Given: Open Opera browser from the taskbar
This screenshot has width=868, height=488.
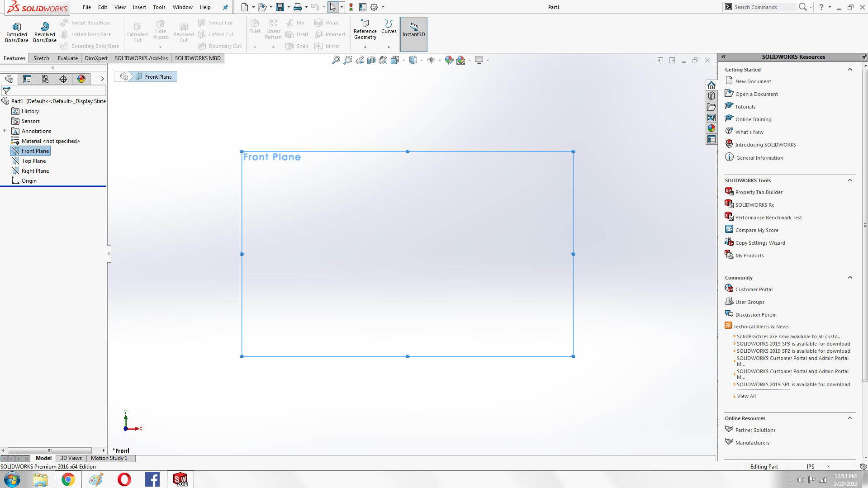Looking at the screenshot, I should point(124,479).
